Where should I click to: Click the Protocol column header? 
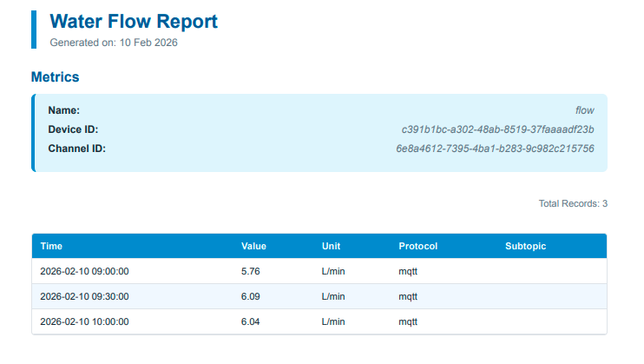417,246
